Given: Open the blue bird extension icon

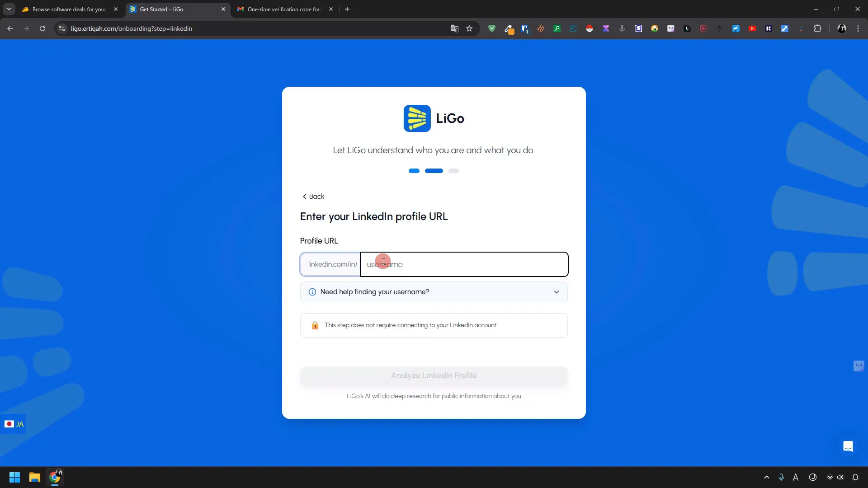Looking at the screenshot, I should (x=736, y=28).
